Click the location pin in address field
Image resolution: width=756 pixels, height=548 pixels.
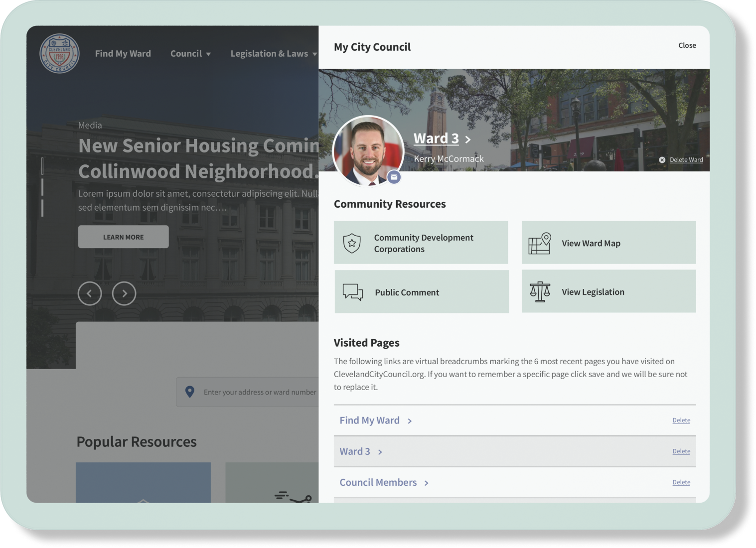pos(190,392)
